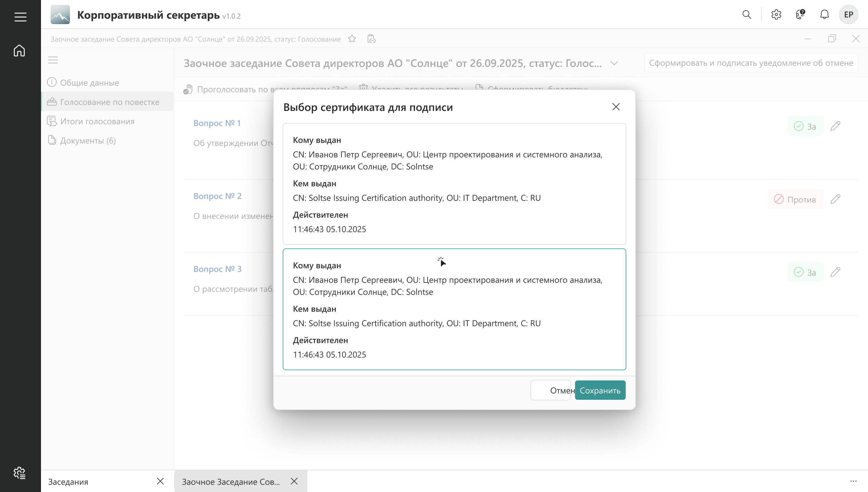Expand the meeting title dropdown chevron
868x492 pixels.
614,63
